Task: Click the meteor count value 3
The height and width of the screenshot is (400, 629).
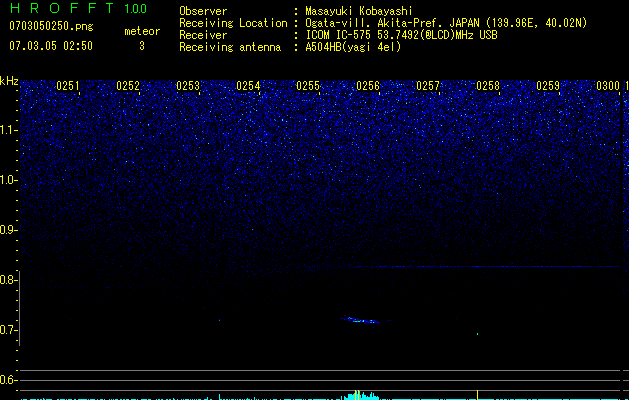Action: (142, 46)
